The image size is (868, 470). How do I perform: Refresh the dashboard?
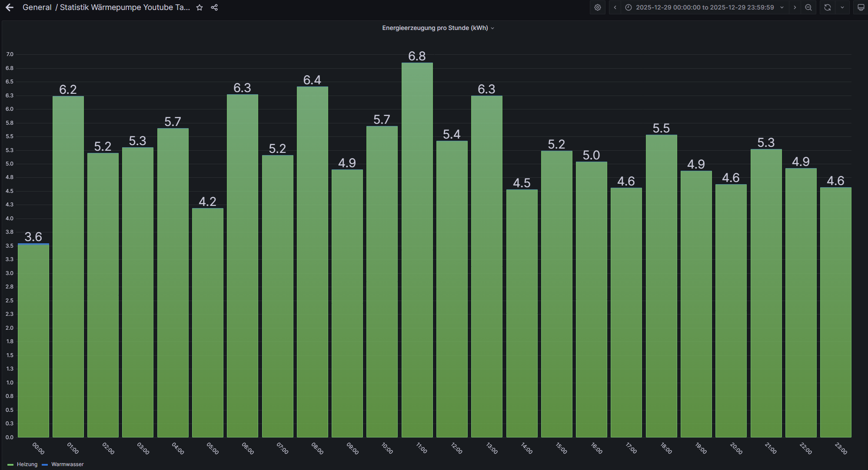pyautogui.click(x=828, y=7)
